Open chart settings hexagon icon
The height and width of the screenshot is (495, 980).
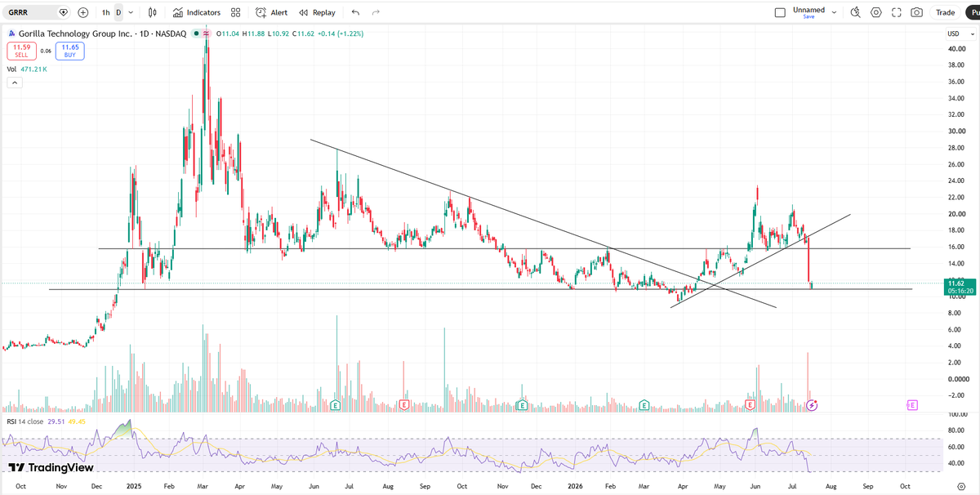876,12
